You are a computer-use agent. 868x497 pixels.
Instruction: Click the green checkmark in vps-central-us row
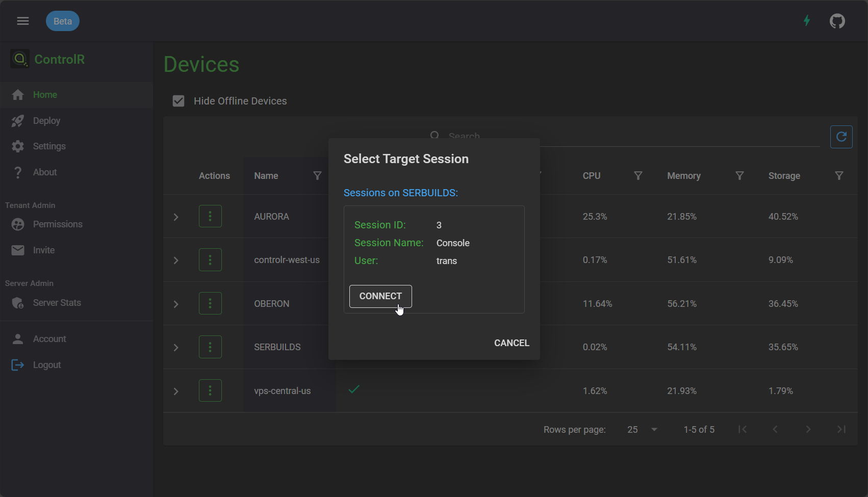click(354, 389)
